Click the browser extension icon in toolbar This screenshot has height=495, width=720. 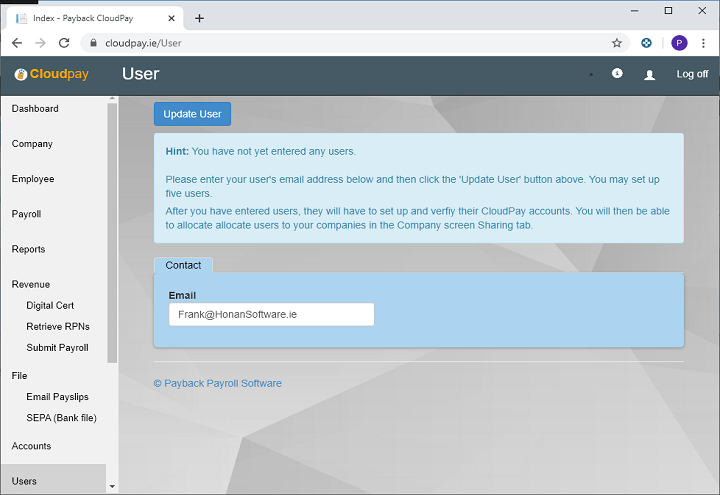[647, 43]
